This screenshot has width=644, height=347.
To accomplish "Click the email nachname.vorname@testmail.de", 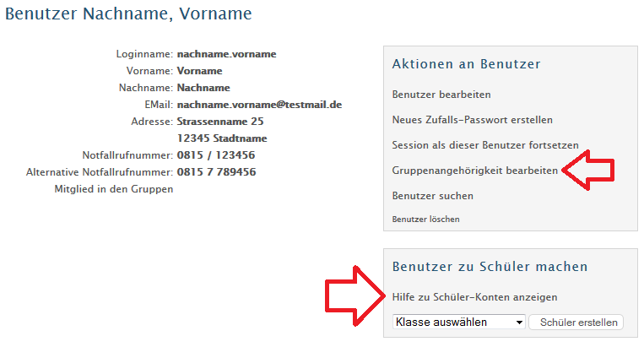I will [259, 105].
